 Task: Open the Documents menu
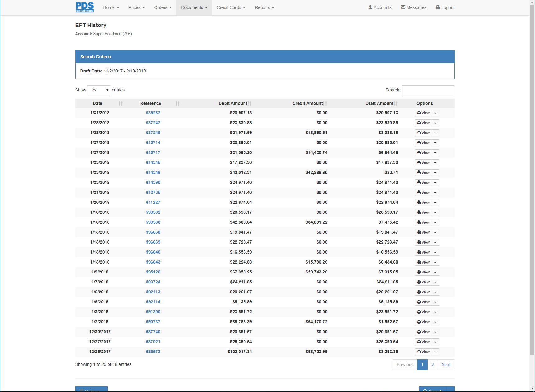pyautogui.click(x=194, y=7)
